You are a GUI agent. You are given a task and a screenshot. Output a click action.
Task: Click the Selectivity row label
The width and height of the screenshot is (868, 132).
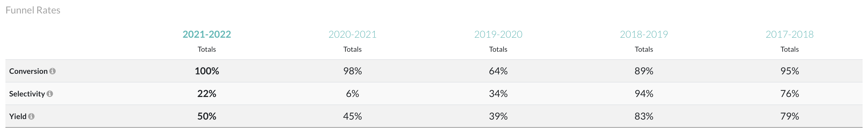(27, 94)
